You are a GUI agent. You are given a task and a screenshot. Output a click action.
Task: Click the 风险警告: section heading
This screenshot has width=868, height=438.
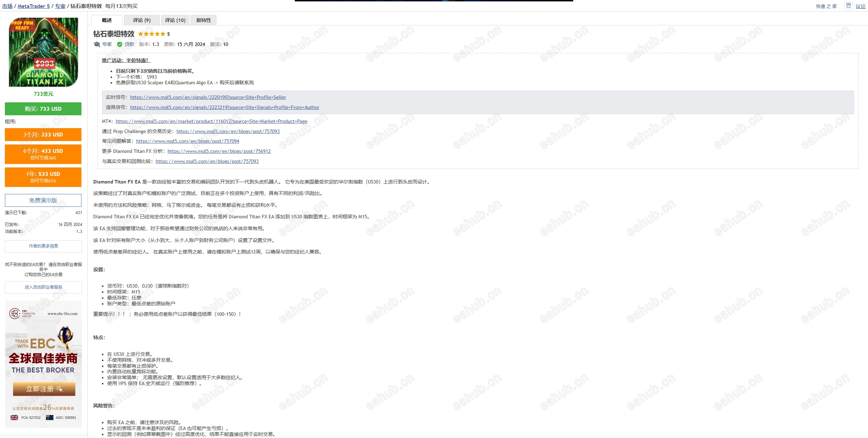(x=104, y=406)
